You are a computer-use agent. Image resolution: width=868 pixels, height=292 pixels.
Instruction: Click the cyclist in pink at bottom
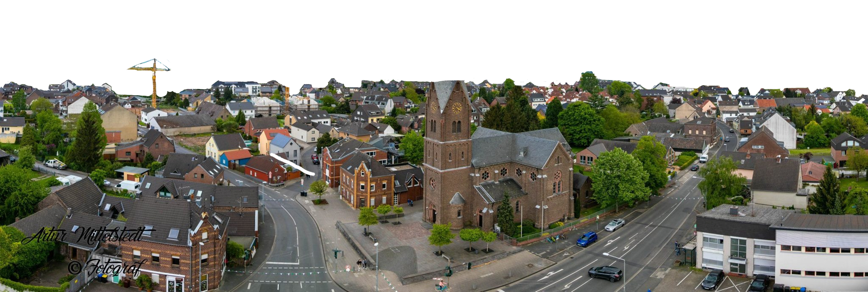click(x=442, y=284)
